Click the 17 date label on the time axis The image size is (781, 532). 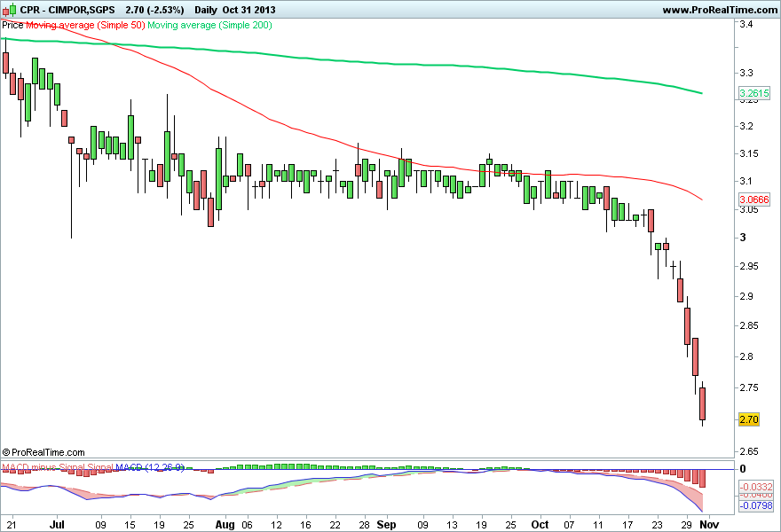point(627,525)
